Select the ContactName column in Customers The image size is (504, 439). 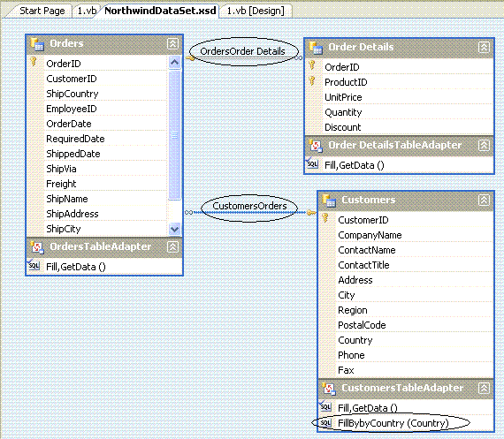(x=367, y=250)
